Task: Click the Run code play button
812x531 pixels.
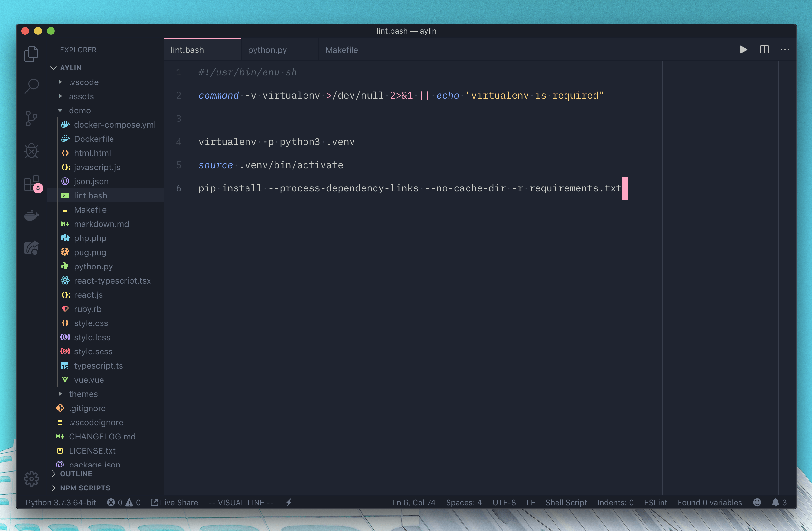Action: pyautogui.click(x=743, y=50)
